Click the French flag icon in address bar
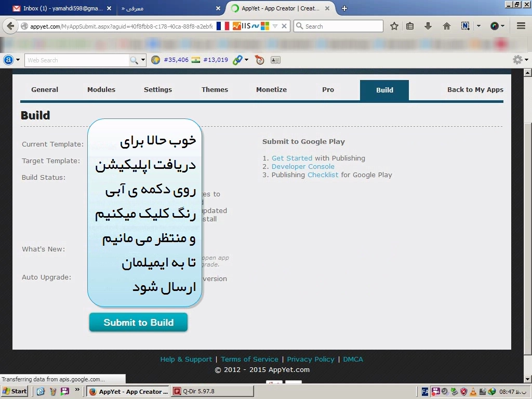 [x=222, y=26]
